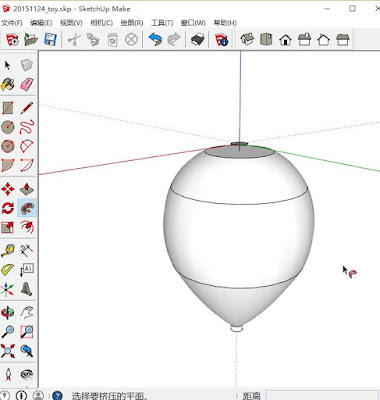Click the Cut scissors icon

coord(74,40)
